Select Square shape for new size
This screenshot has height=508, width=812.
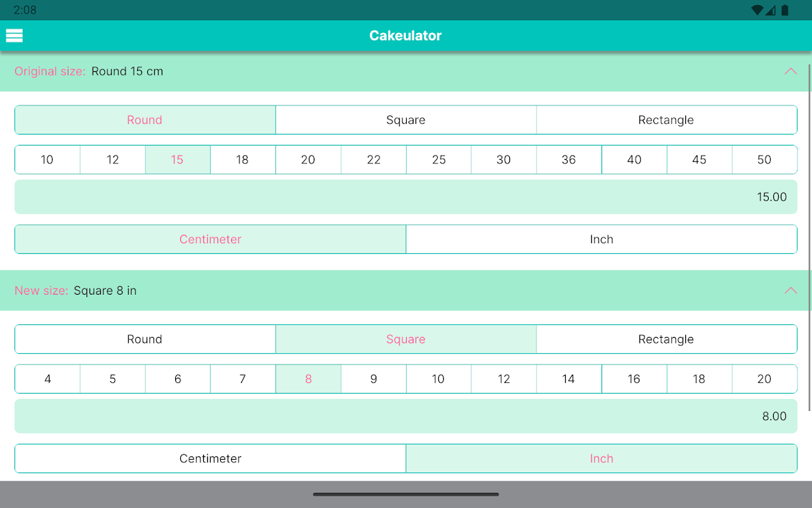tap(406, 339)
